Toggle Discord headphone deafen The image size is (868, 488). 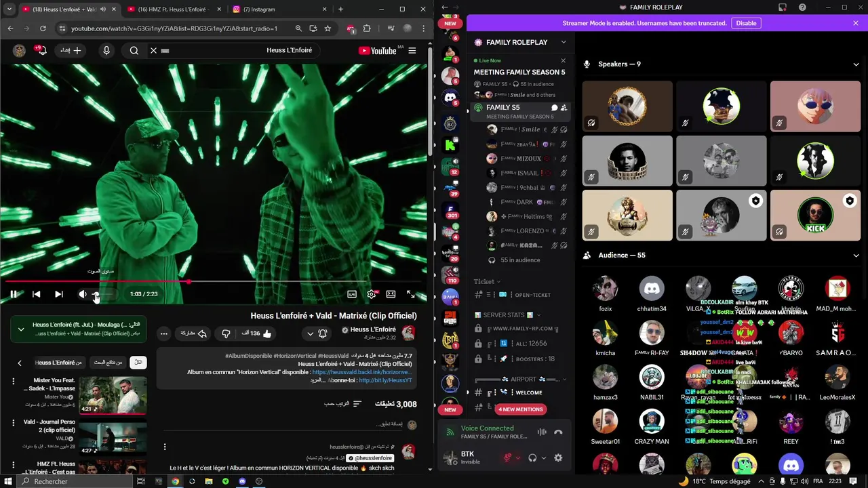532,458
